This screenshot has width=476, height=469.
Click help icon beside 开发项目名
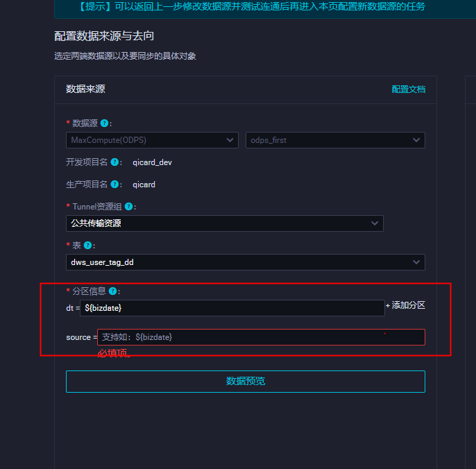[x=114, y=162]
